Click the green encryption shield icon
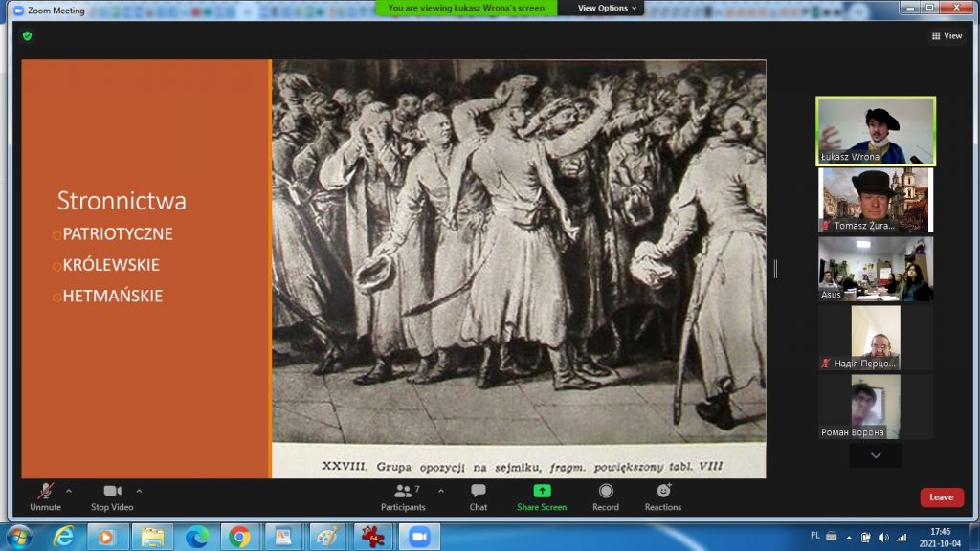The image size is (980, 551). [28, 35]
